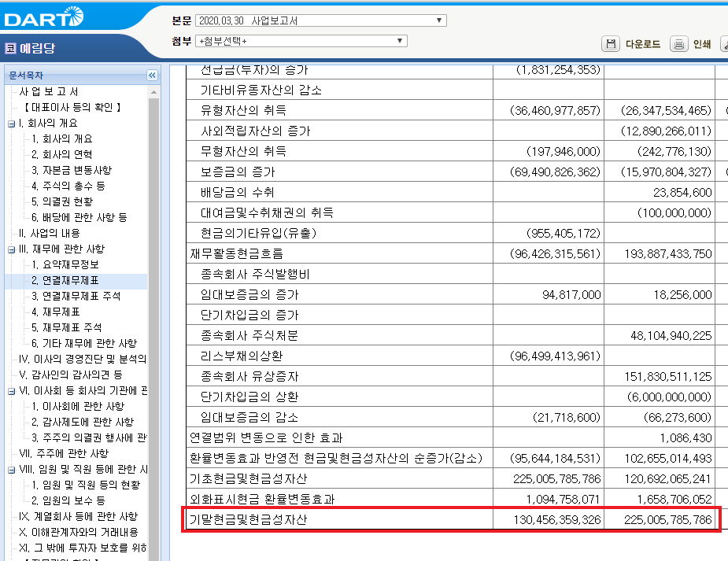This screenshot has height=561, width=728.
Task: Click the printer icon for 인쇄
Action: tap(679, 44)
